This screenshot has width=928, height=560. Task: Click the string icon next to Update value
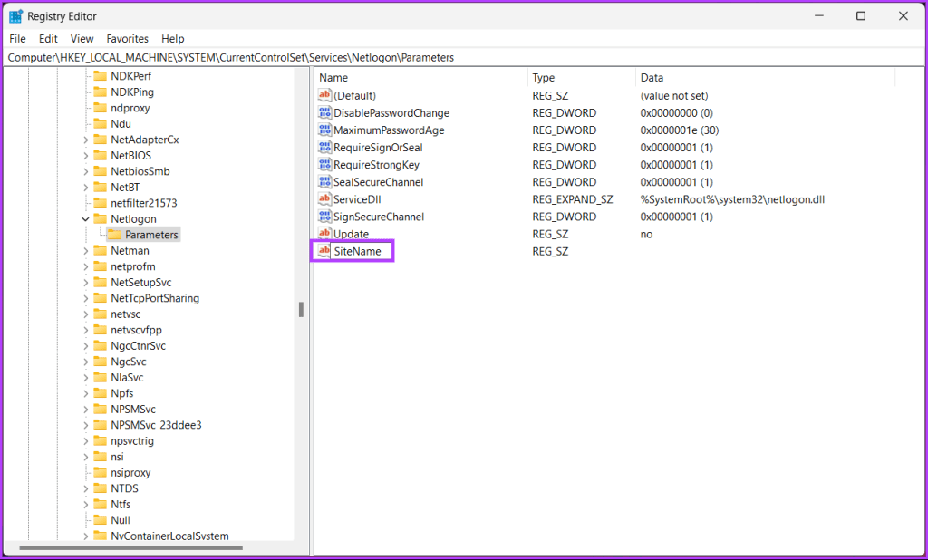point(324,234)
